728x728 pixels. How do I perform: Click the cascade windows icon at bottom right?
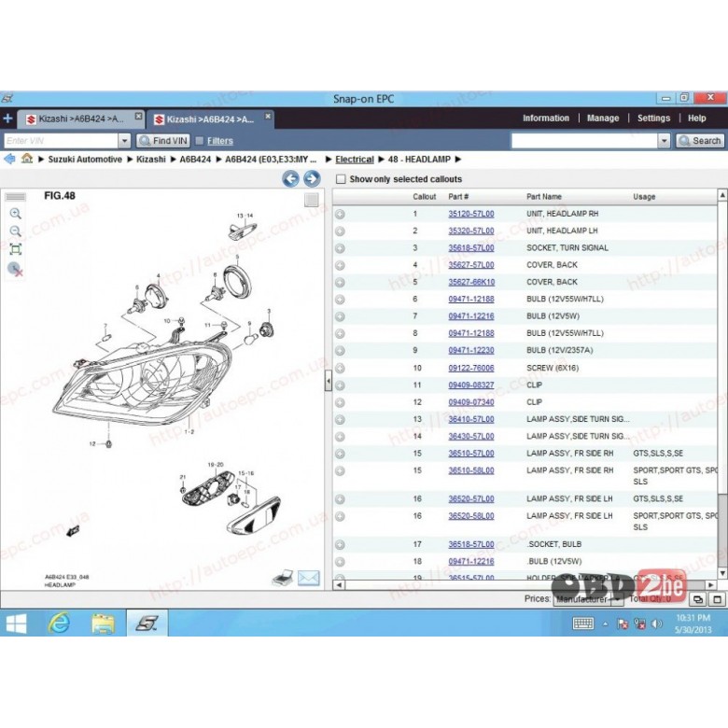tap(698, 599)
